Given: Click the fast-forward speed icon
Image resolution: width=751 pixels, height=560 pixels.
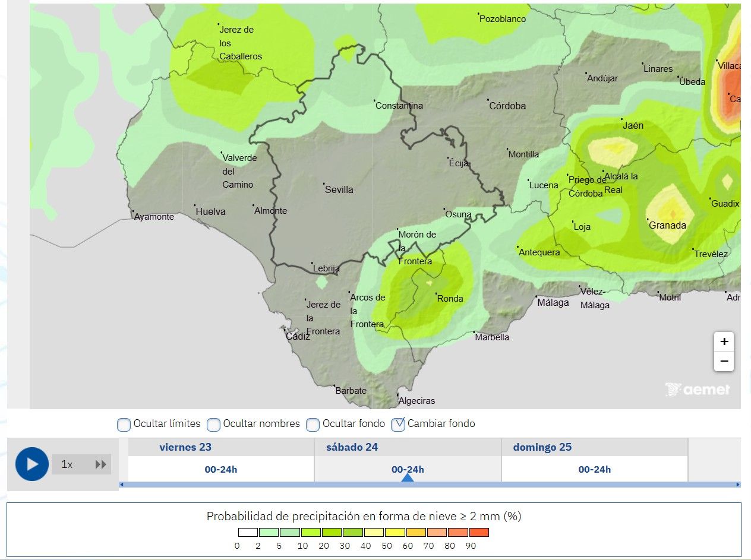Looking at the screenshot, I should tap(101, 464).
